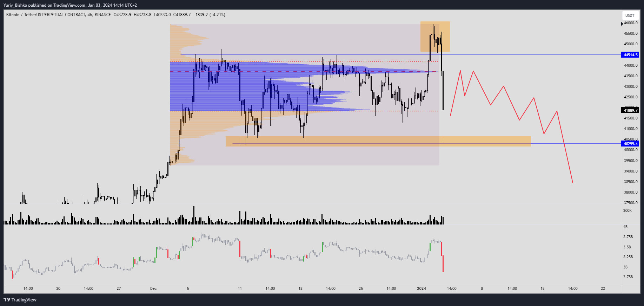
Task: Select the blue 44514.5 price label
Action: (630, 55)
